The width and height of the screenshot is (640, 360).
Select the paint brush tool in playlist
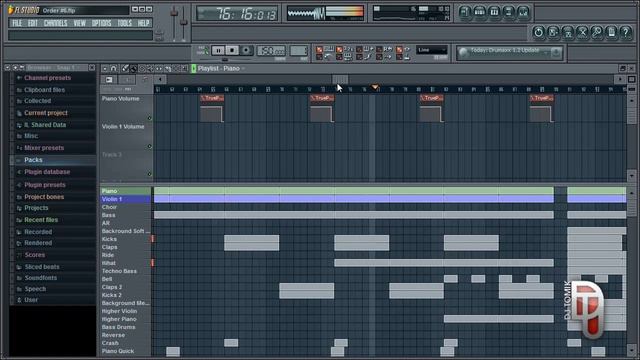[x=133, y=69]
